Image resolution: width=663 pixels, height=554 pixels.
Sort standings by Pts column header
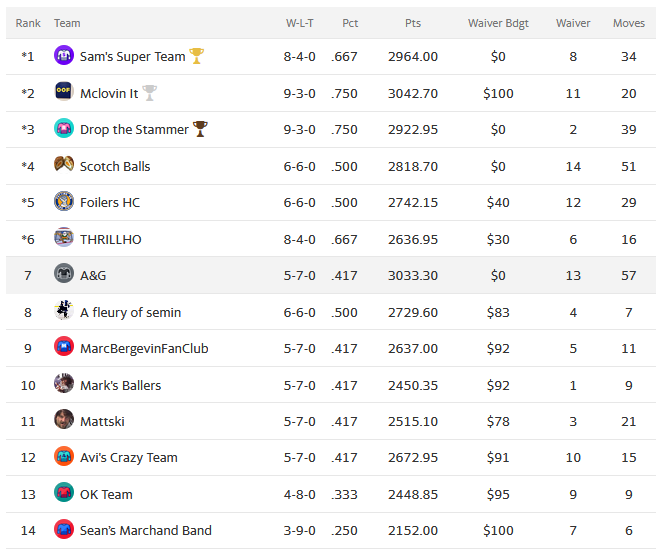pyautogui.click(x=413, y=23)
